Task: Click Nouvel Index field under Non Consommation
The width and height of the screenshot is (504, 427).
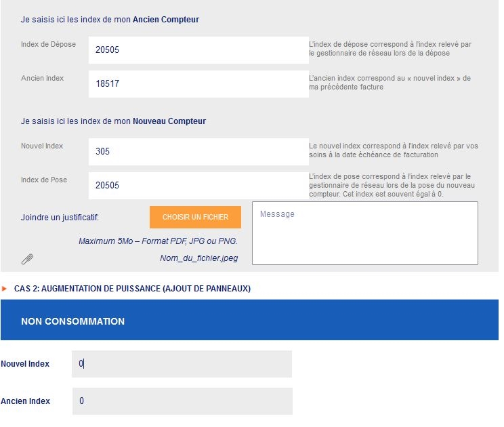Action: (x=182, y=364)
